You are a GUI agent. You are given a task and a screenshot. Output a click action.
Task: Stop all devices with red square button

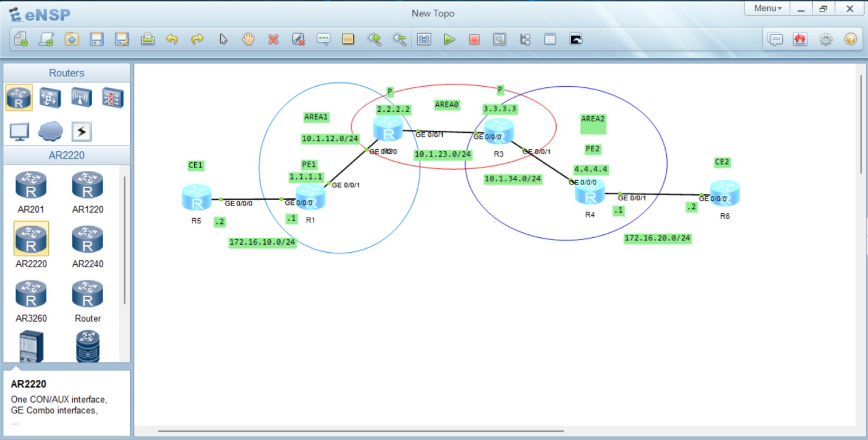tap(474, 39)
